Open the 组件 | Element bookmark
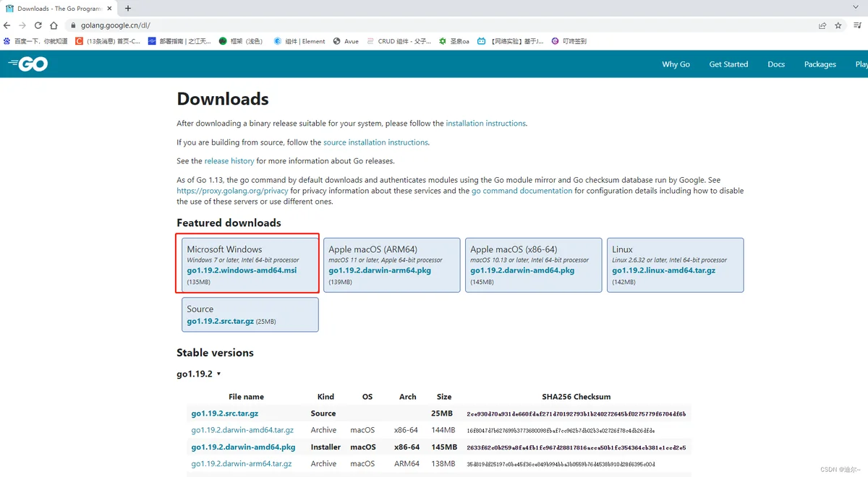Viewport: 868px width, 477px height. [x=299, y=41]
